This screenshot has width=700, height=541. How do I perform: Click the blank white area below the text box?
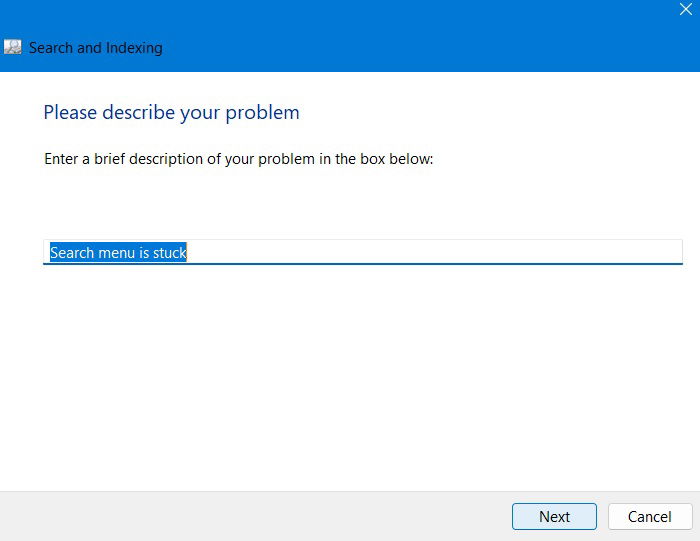(350, 375)
